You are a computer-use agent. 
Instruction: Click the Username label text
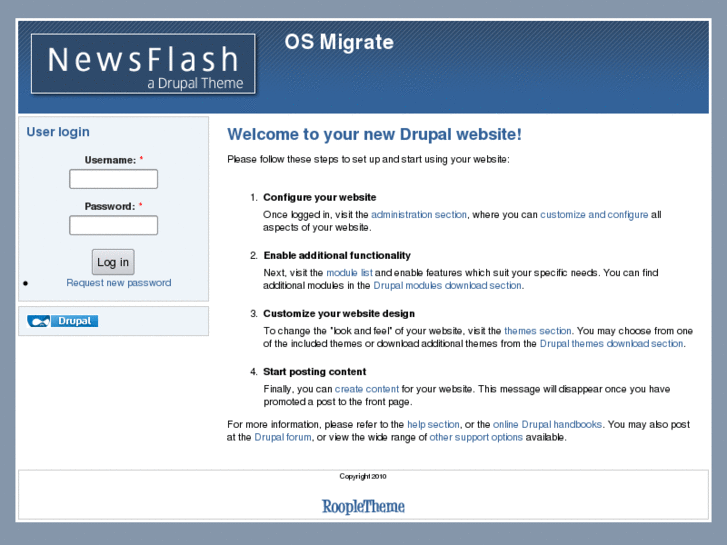(x=110, y=160)
